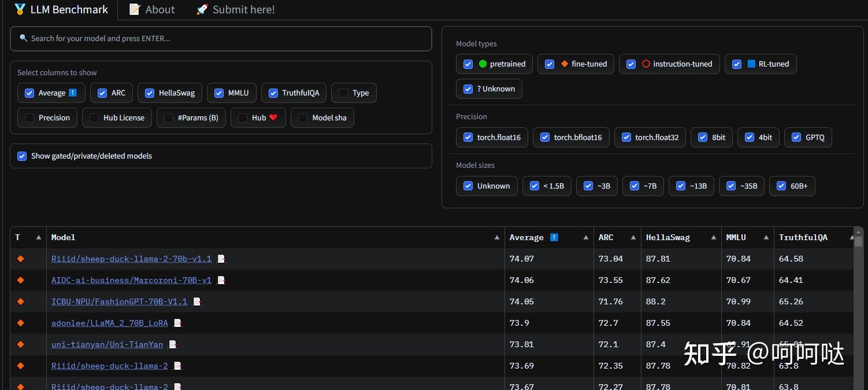The width and height of the screenshot is (868, 390).
Task: Toggle Show gated/private/deleted models checkbox
Action: pos(22,156)
